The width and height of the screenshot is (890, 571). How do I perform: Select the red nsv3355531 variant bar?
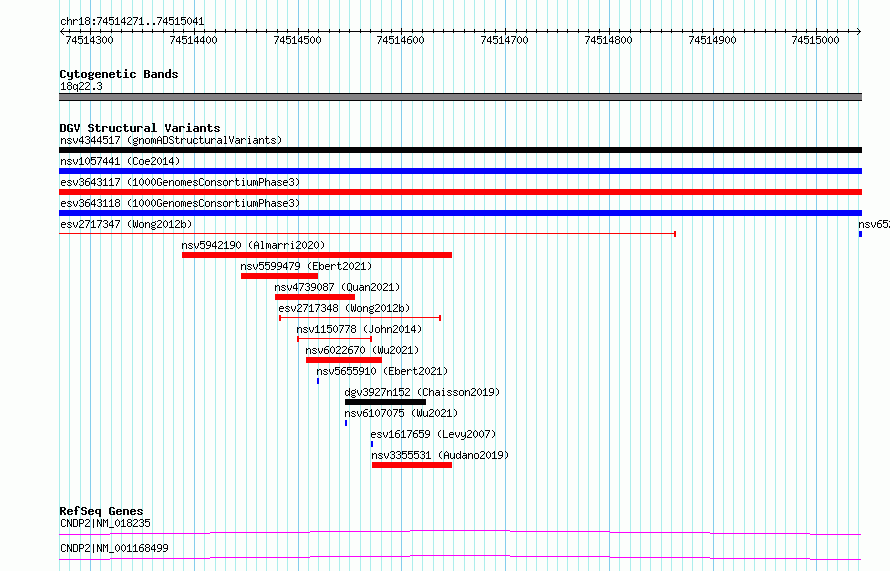click(x=412, y=465)
